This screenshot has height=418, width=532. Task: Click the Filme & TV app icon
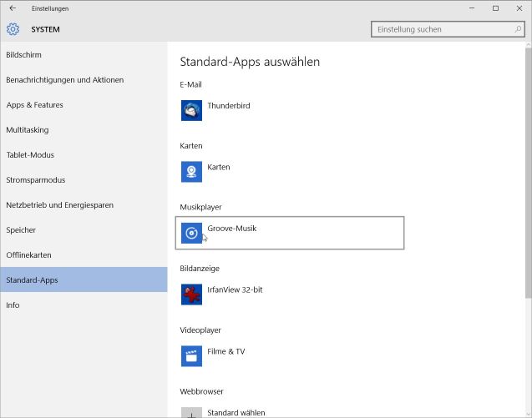(x=191, y=356)
